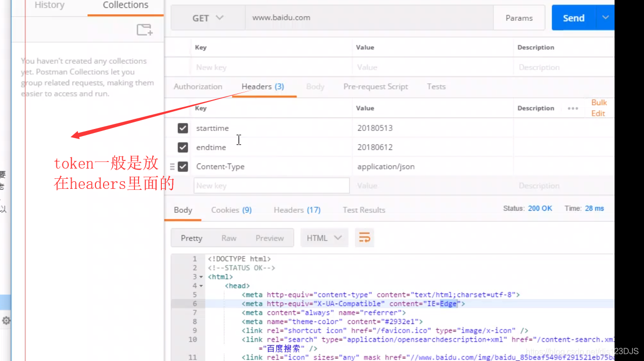Switch to the History tab
The height and width of the screenshot is (361, 644).
(x=49, y=6)
